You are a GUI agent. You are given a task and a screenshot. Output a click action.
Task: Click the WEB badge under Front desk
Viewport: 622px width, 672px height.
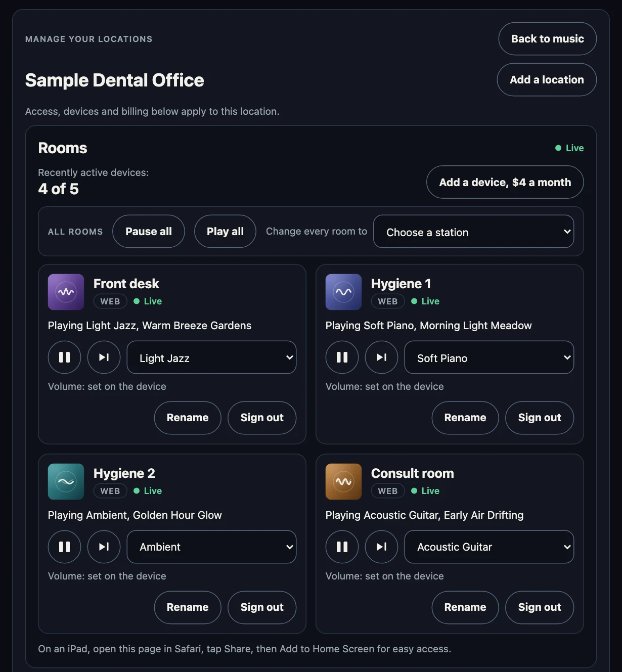point(110,301)
